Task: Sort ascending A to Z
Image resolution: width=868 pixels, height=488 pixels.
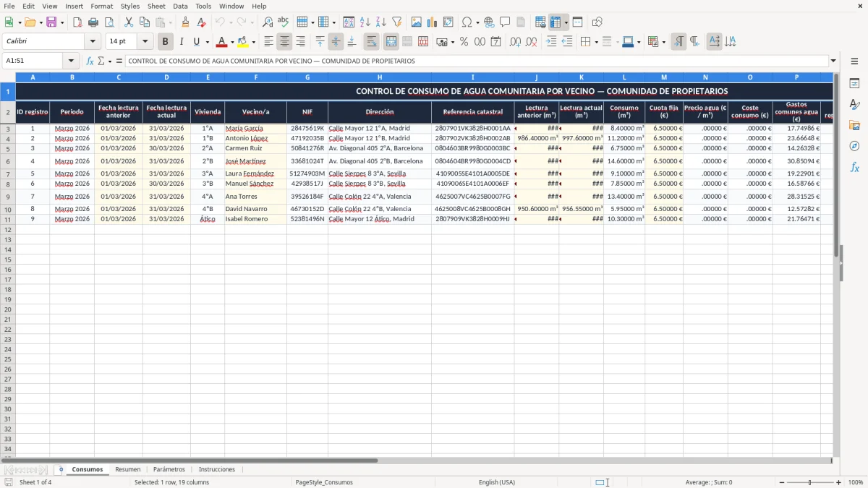Action: [365, 22]
